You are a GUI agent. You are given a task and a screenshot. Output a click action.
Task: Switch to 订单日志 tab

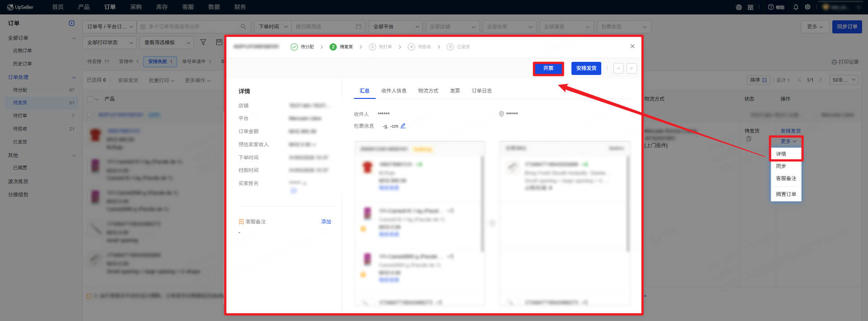[482, 91]
